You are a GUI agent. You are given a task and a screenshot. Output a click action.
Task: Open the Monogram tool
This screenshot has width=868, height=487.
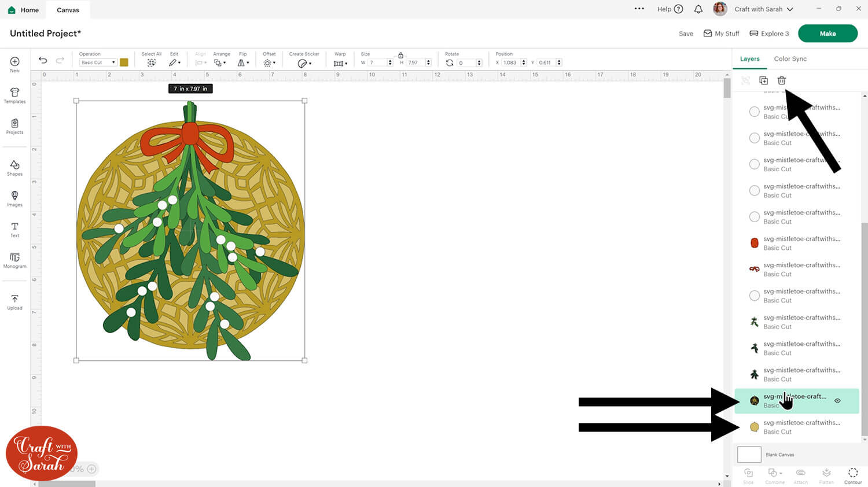pyautogui.click(x=14, y=260)
